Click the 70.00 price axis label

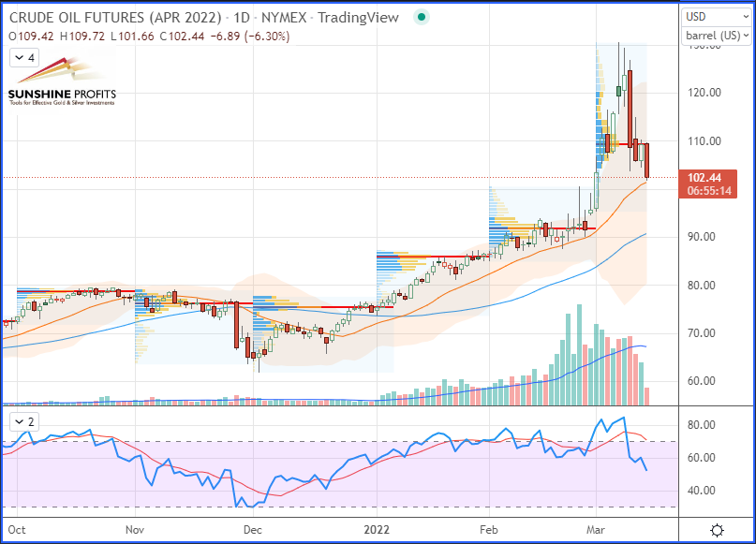pos(702,333)
